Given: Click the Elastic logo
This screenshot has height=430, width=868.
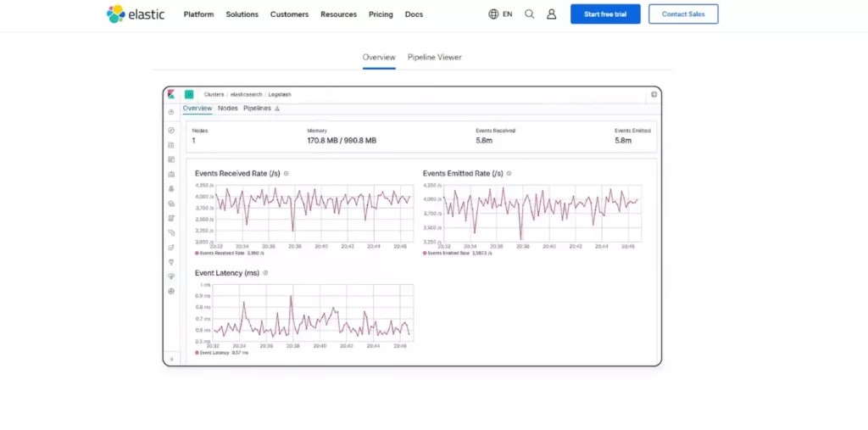Looking at the screenshot, I should [136, 14].
